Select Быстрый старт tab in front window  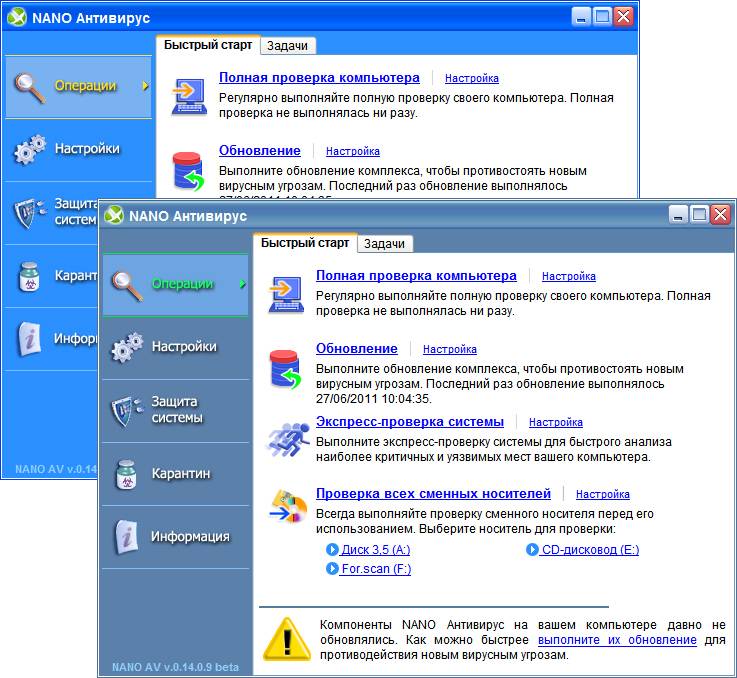coord(305,243)
